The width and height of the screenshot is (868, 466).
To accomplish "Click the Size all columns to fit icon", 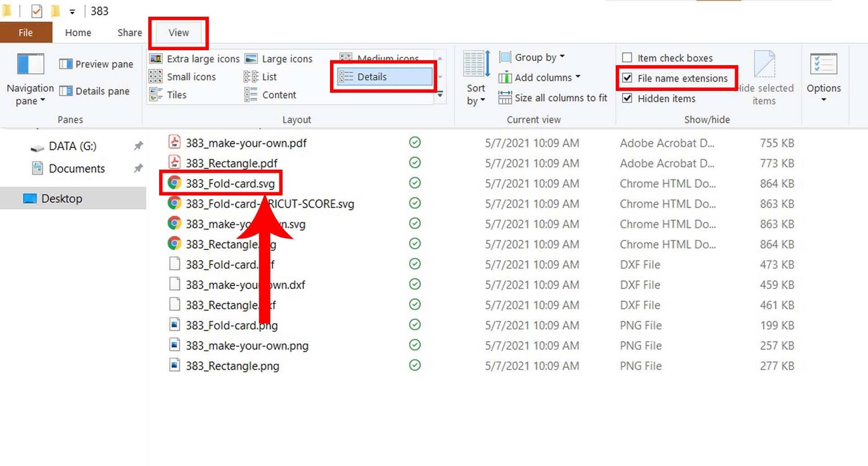I will tap(505, 98).
